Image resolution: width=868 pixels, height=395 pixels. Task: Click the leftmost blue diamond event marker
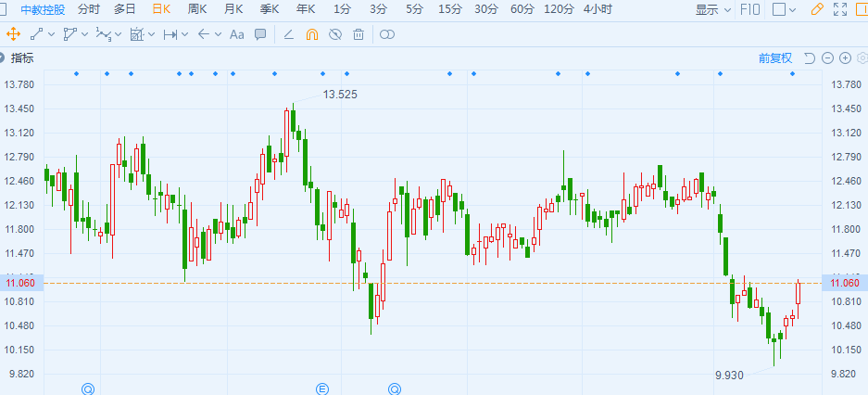(x=77, y=73)
